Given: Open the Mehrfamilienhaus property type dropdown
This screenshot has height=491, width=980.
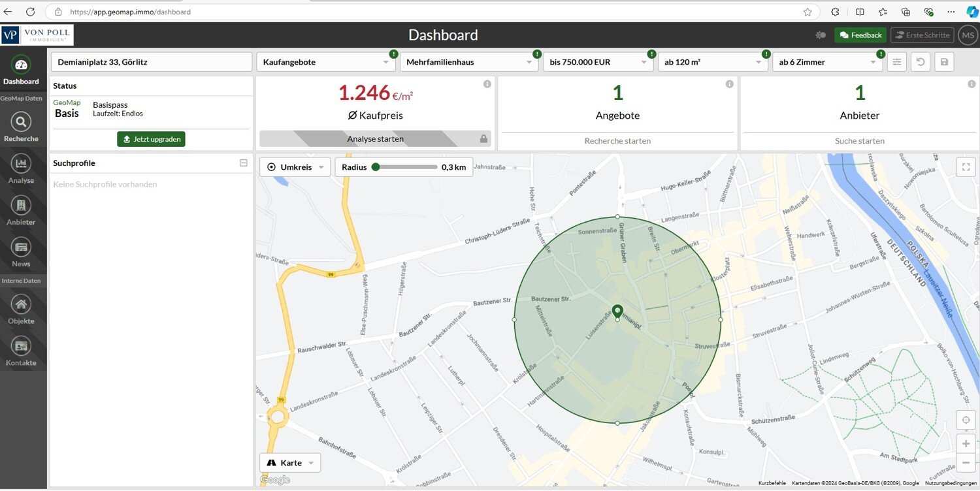Looking at the screenshot, I should 469,62.
